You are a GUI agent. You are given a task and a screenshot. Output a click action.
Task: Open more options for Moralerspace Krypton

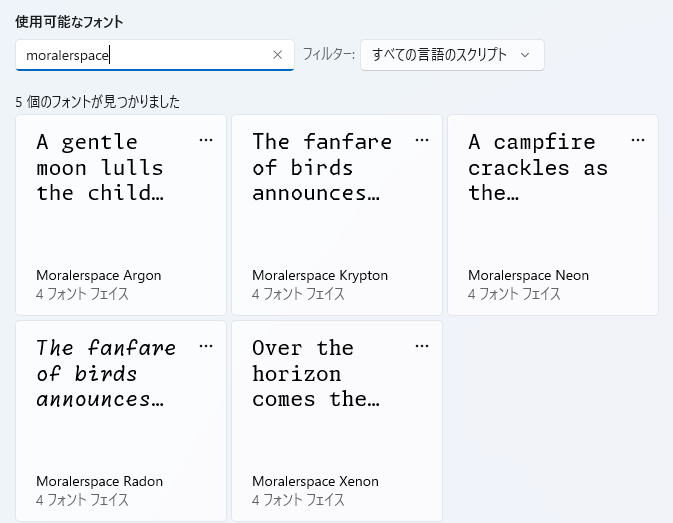click(422, 140)
